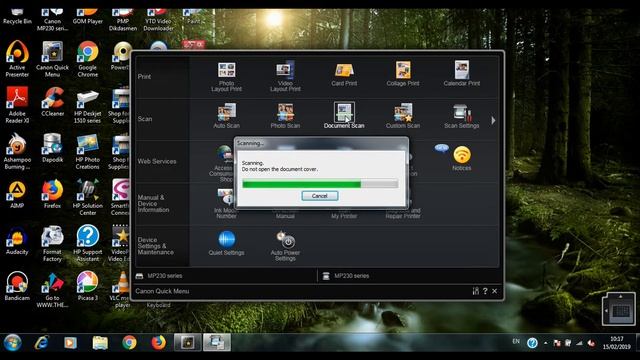The image size is (640, 360).
Task: Open Audacity desktop shortcut
Action: 17,240
